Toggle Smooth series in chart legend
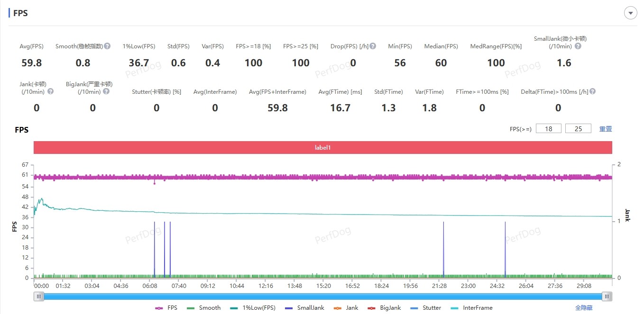644x314 pixels. pyautogui.click(x=204, y=308)
